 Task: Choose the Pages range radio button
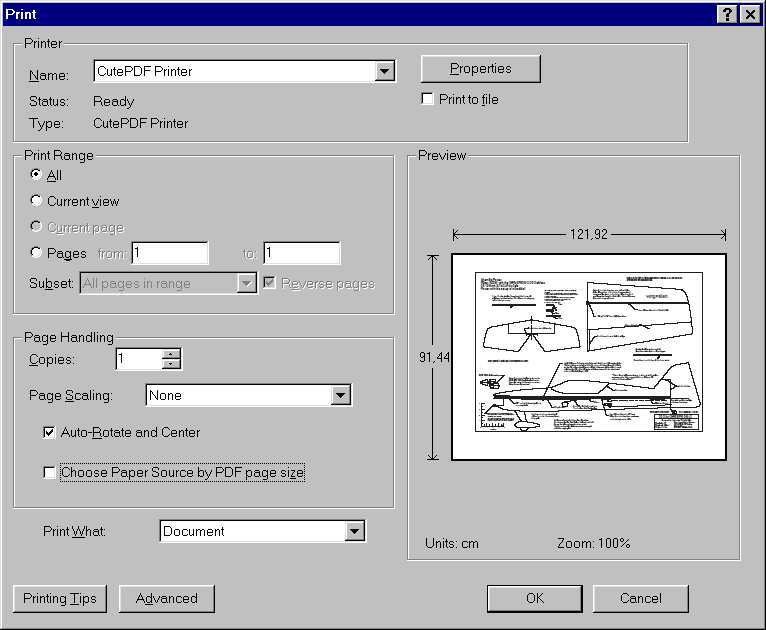click(36, 253)
